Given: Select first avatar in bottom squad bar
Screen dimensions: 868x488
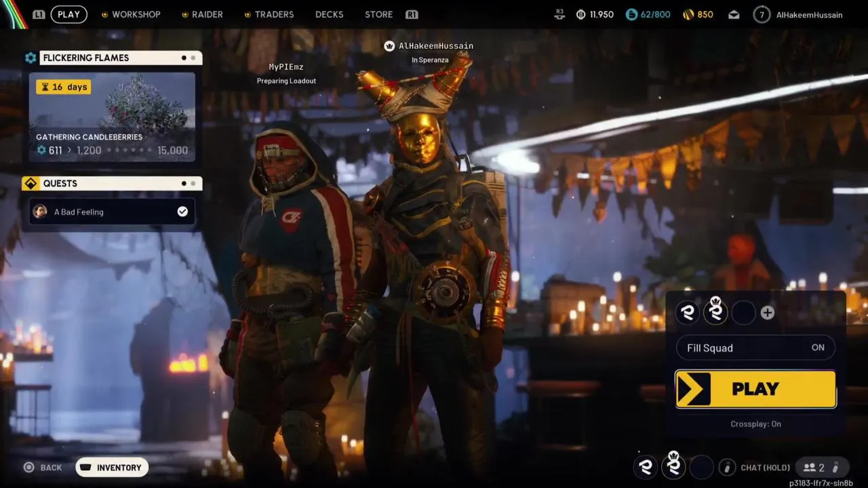Looking at the screenshot, I should coord(646,466).
